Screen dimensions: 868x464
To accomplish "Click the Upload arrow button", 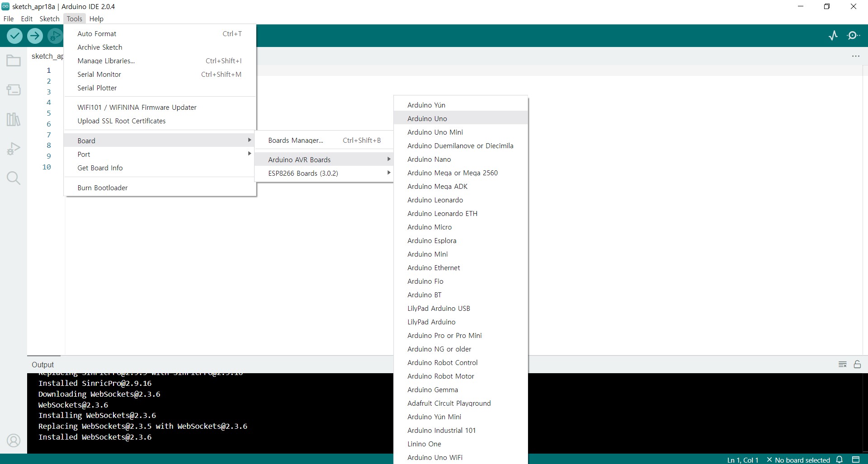I will [35, 36].
